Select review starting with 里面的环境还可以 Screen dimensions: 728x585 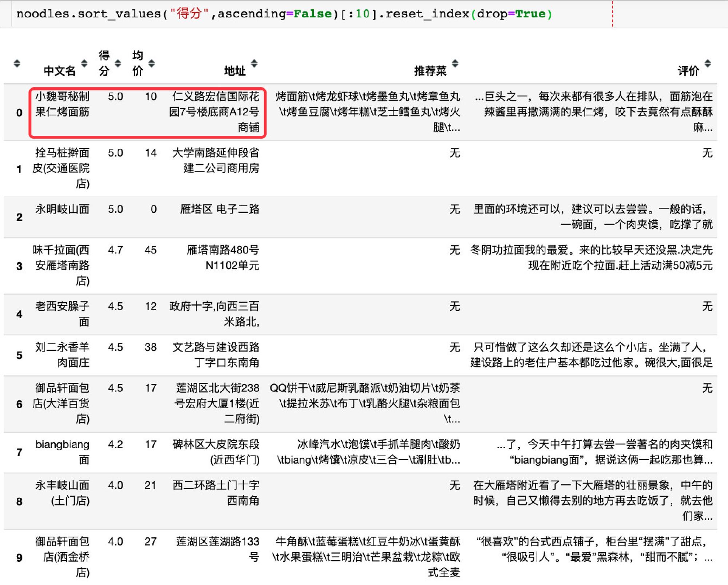pyautogui.click(x=593, y=217)
